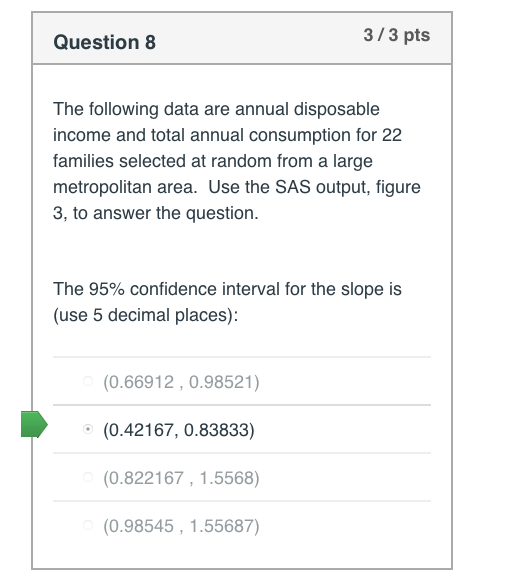Click "95%" in the confidence interval prompt

[x=107, y=289]
